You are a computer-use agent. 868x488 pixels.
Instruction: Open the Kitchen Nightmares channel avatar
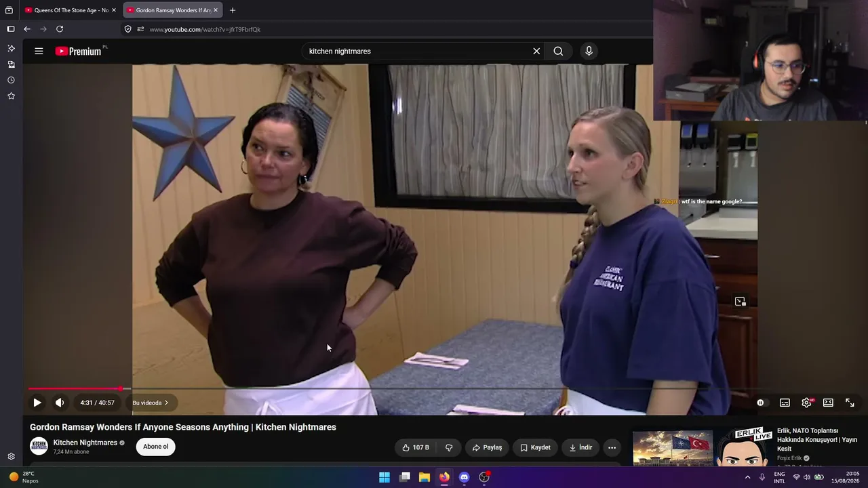(39, 446)
